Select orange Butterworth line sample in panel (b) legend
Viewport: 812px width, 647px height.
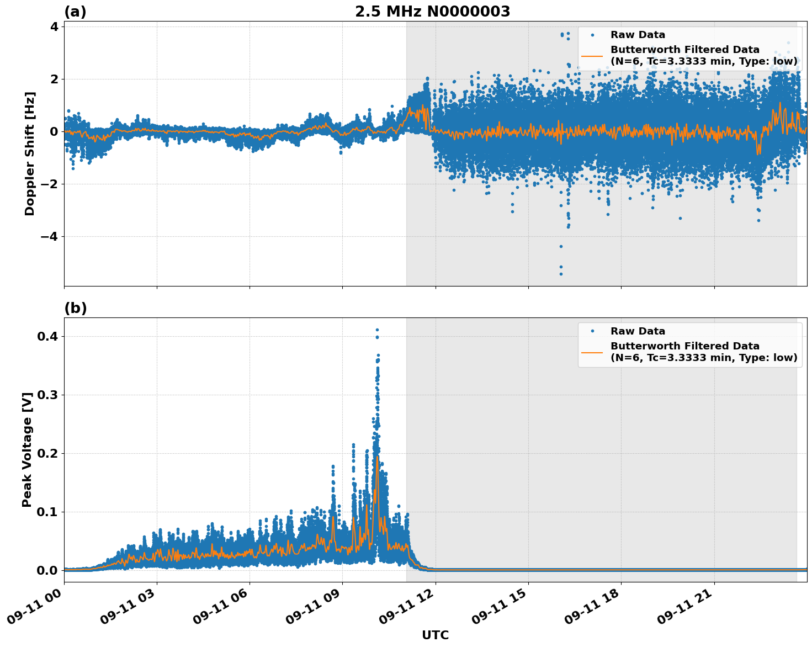click(x=592, y=352)
